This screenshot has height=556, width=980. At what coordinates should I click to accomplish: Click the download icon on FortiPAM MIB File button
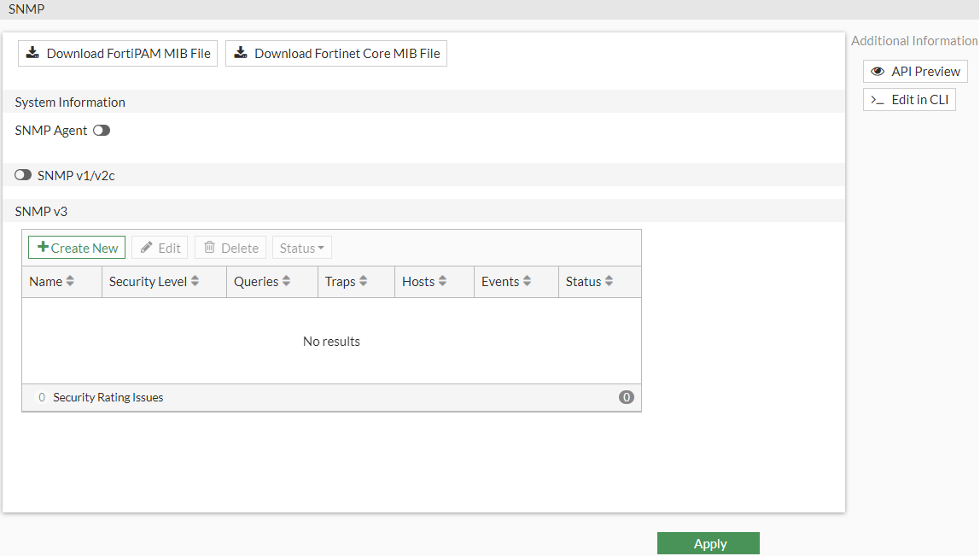tap(32, 53)
